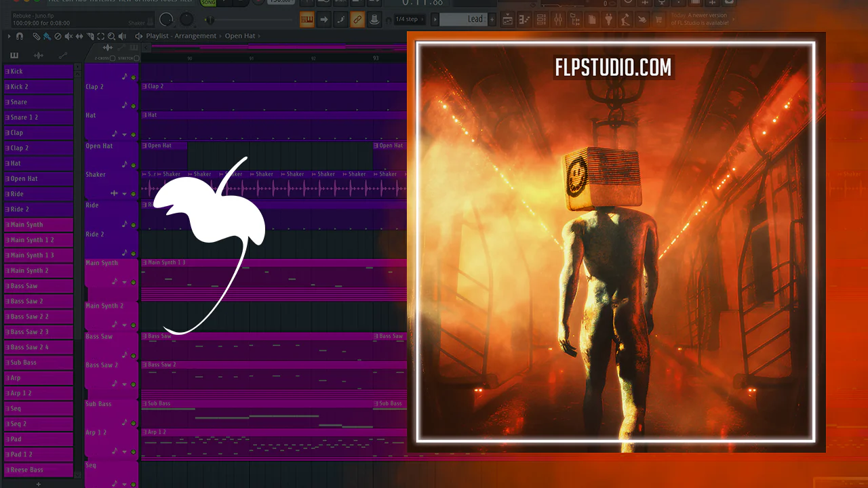Click the first round knob after the hint panel

click(x=166, y=19)
